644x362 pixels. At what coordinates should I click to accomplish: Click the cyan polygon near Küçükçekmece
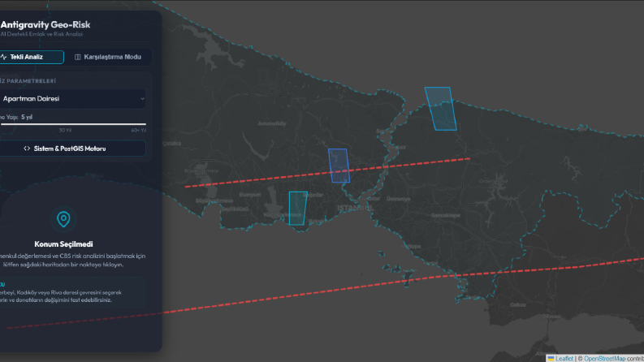coord(298,208)
